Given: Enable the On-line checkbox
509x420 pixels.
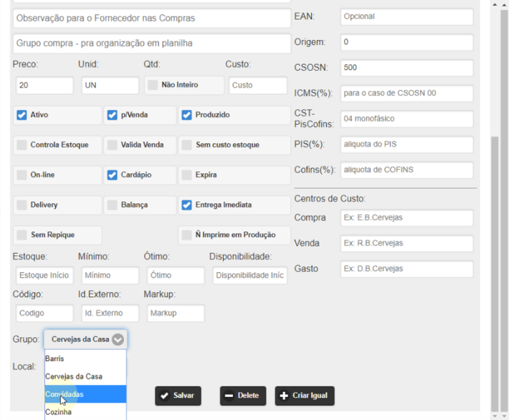Looking at the screenshot, I should point(22,175).
